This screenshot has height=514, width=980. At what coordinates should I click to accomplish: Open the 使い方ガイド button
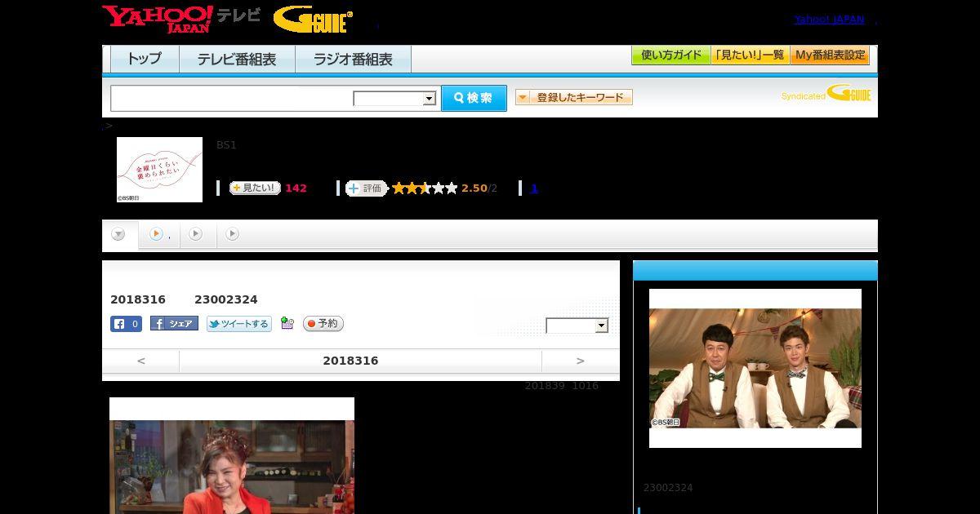click(x=671, y=55)
